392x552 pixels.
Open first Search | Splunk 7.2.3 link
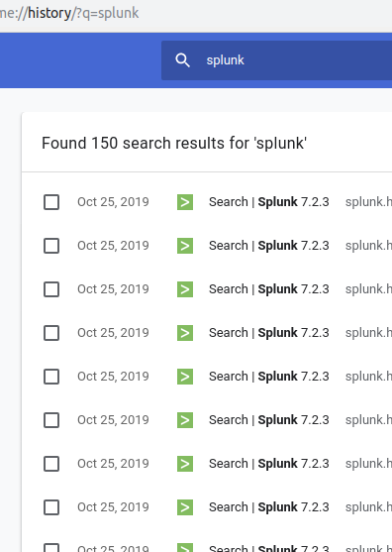[269, 202]
